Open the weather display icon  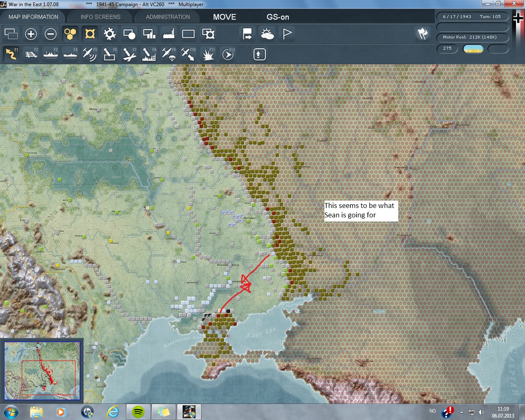tap(267, 34)
